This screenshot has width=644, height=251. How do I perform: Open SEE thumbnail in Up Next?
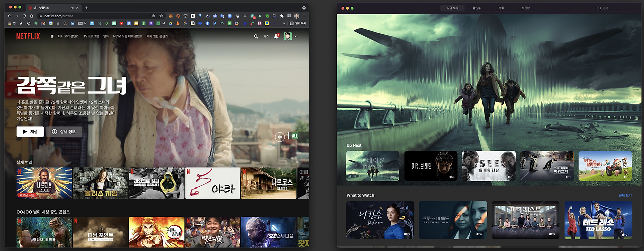489,166
